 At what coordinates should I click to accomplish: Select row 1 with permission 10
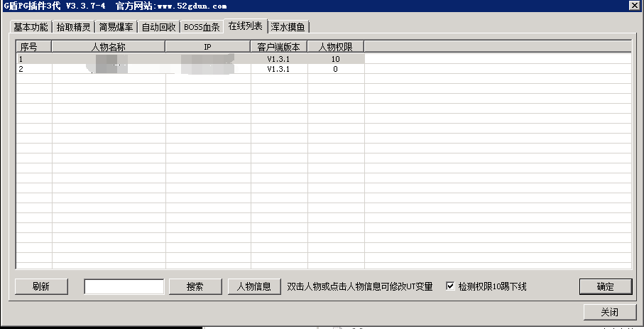click(190, 59)
